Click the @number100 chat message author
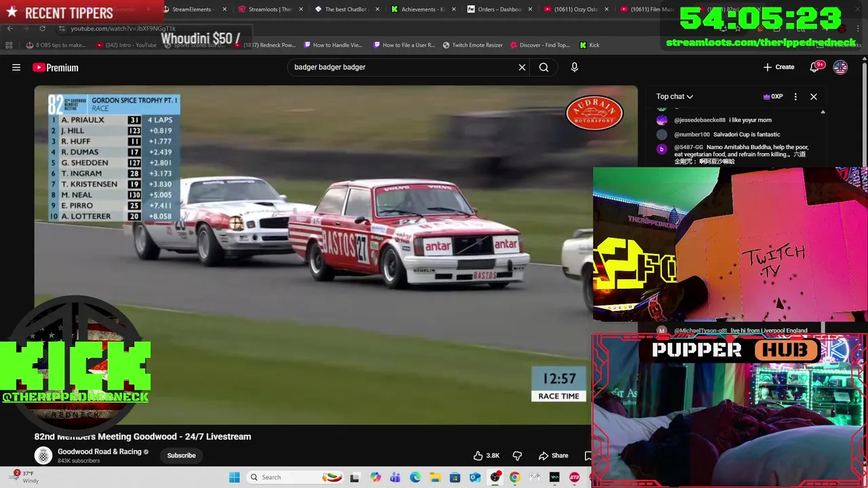 (692, 134)
